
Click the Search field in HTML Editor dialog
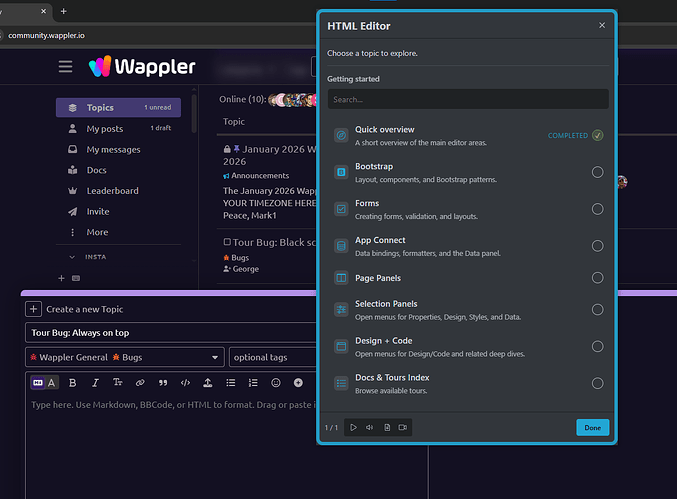tap(467, 100)
